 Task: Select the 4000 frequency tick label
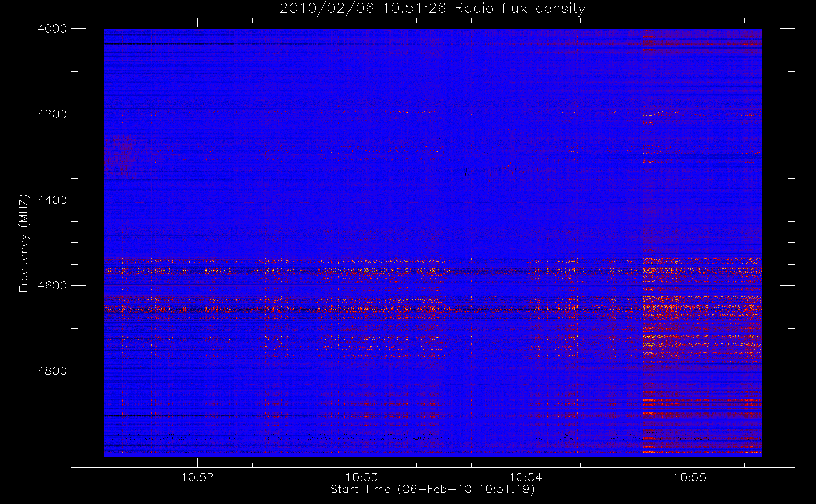[x=52, y=29]
